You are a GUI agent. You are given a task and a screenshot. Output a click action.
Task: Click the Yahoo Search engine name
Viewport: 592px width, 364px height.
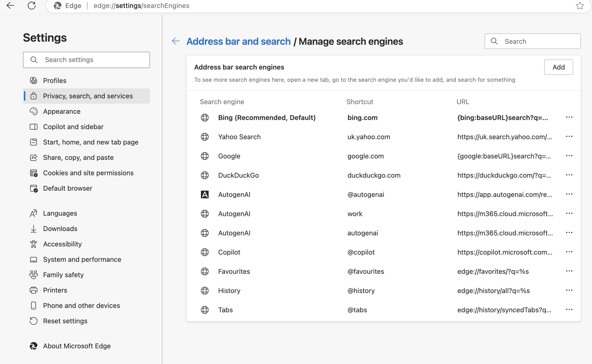[x=239, y=137]
